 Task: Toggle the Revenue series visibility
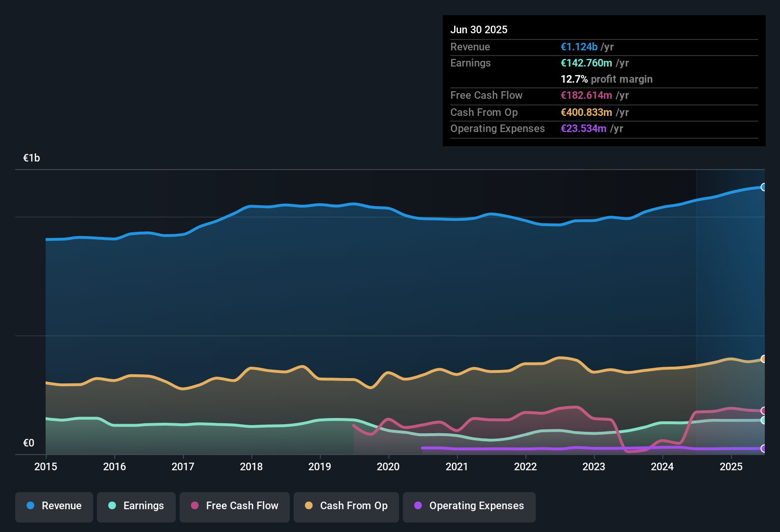pyautogui.click(x=54, y=506)
